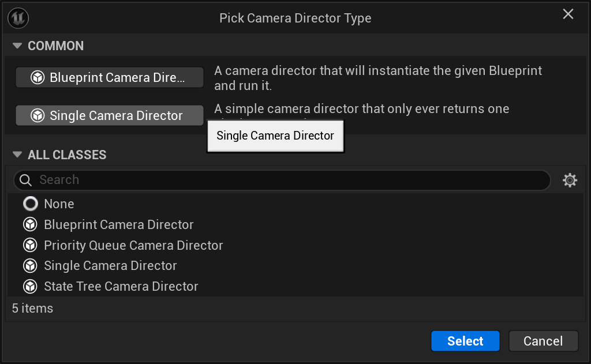Select State Tree Camera Director in list

(121, 286)
